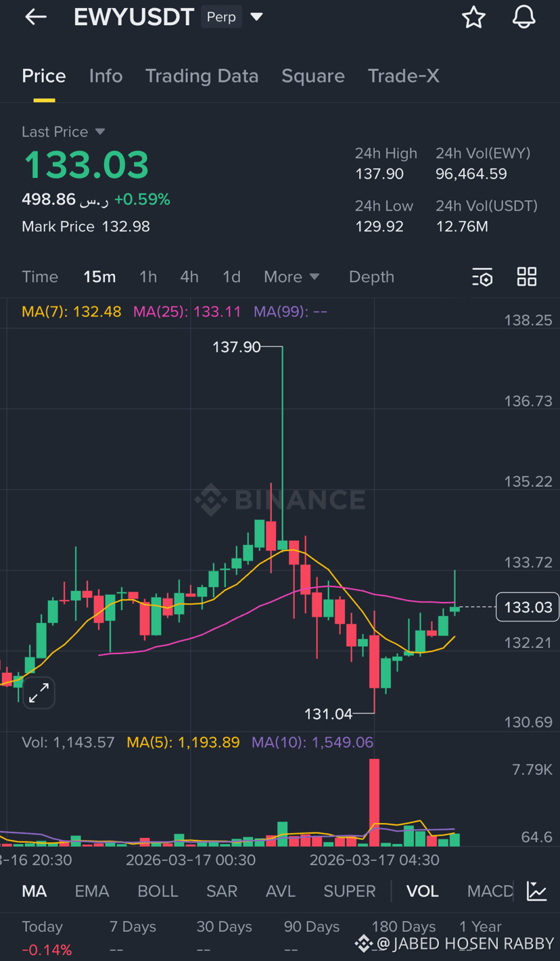Click the MA(7): 132.48 legend
Viewport: 560px width, 961px height.
[72, 312]
